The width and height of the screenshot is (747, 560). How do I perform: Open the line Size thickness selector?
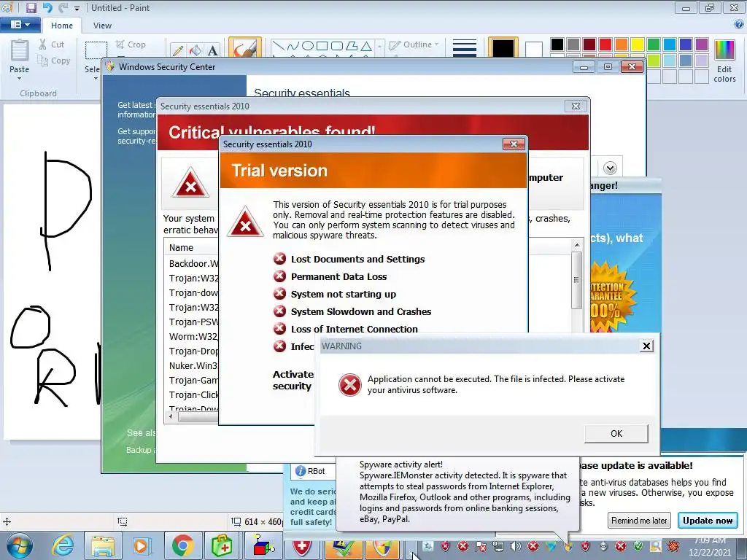(x=465, y=47)
